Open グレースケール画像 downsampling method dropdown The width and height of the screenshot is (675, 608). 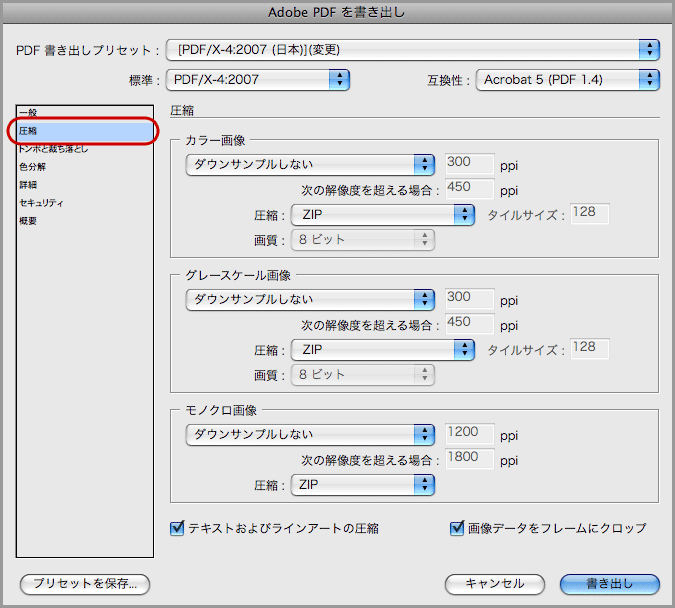310,299
